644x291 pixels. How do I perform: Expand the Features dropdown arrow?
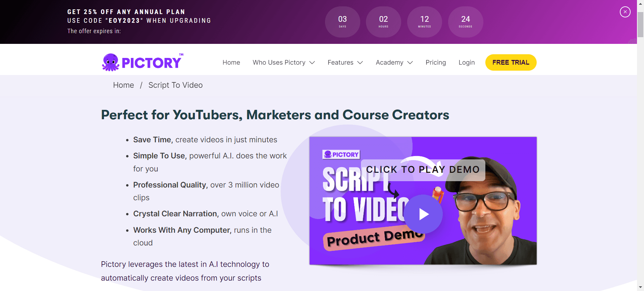coord(360,63)
